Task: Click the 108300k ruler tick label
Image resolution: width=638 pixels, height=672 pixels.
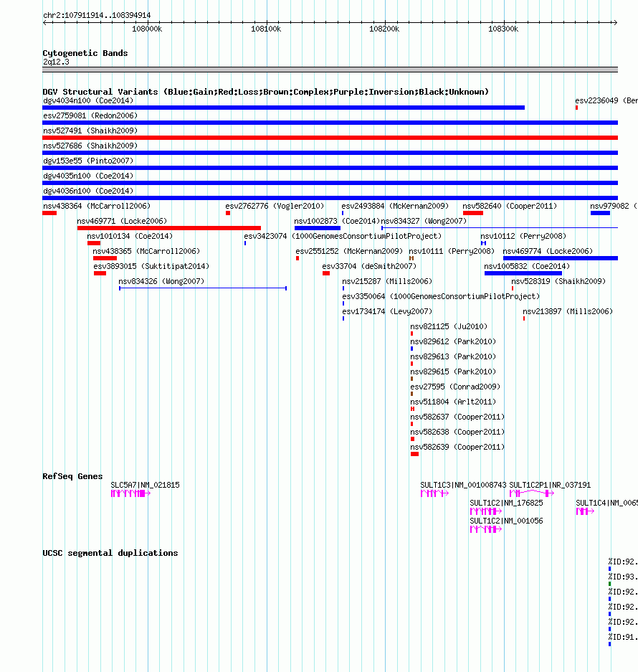Action: click(x=503, y=29)
